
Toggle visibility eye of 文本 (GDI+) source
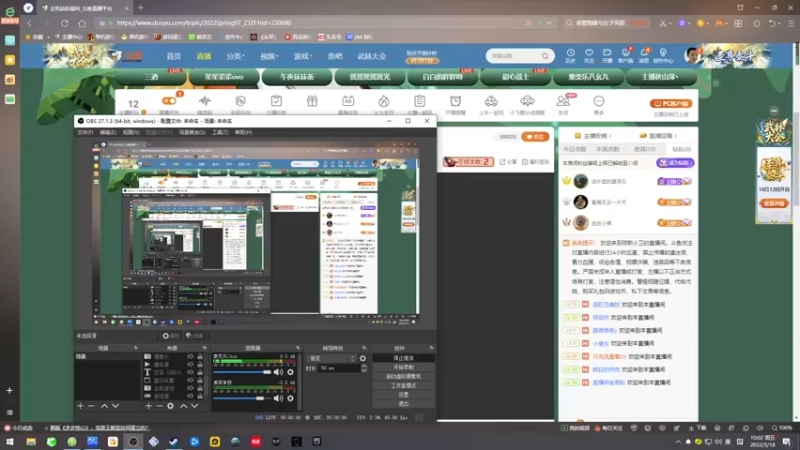click(x=190, y=372)
